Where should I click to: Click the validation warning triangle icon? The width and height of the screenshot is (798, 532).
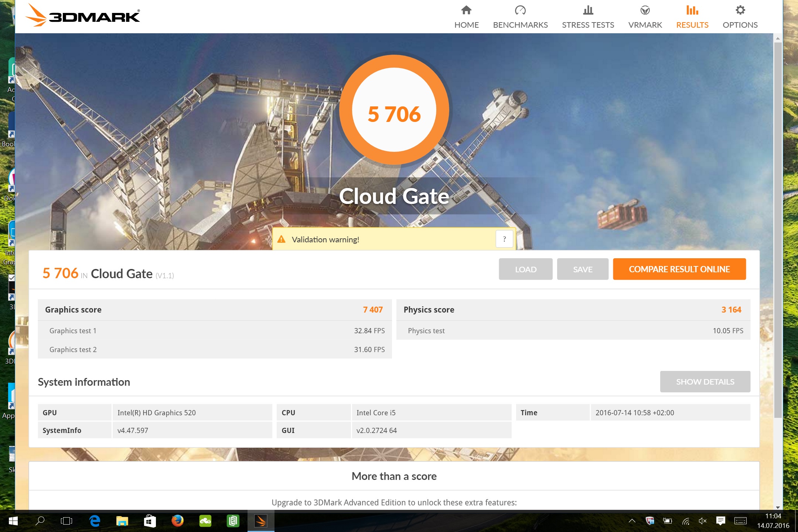[x=282, y=239]
